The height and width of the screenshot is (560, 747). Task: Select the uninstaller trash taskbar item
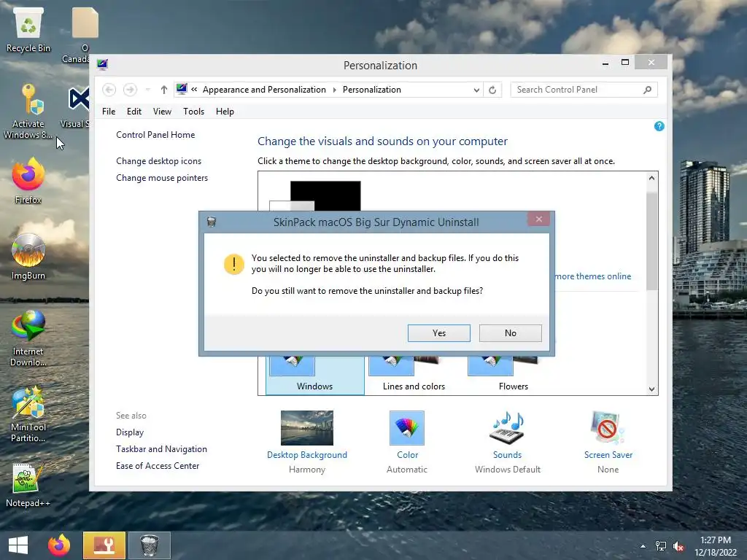(x=149, y=545)
